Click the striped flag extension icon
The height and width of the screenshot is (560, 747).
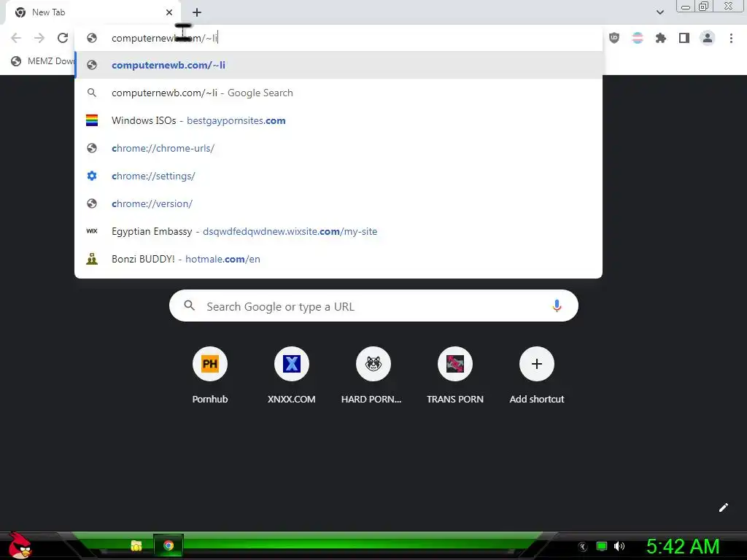[x=638, y=38]
